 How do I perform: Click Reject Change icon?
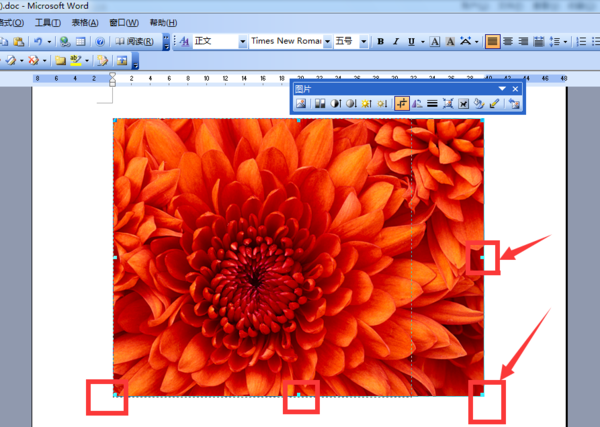click(x=34, y=60)
